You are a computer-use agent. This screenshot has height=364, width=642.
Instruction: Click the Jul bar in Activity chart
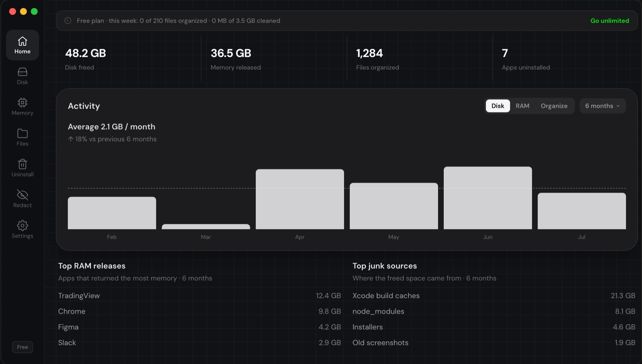point(582,211)
